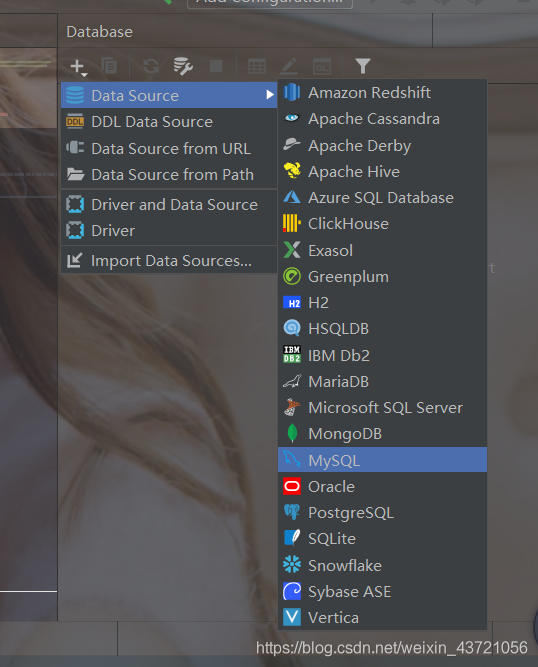538x667 pixels.
Task: Choose Driver and Data Source
Action: click(x=169, y=205)
